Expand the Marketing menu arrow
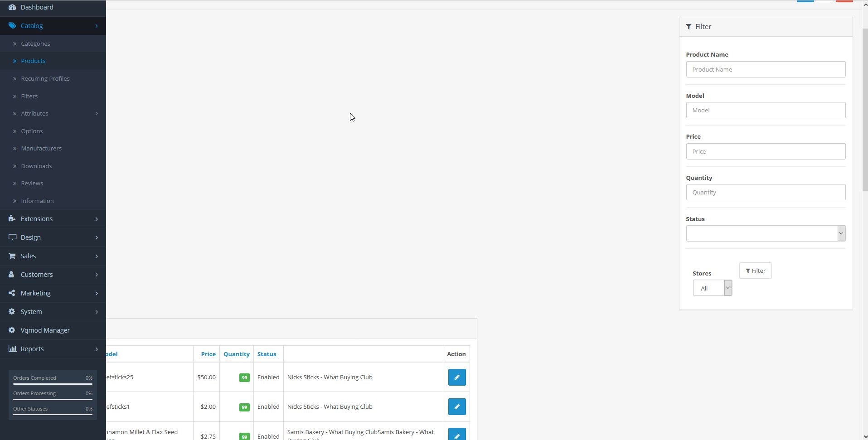 tap(97, 293)
